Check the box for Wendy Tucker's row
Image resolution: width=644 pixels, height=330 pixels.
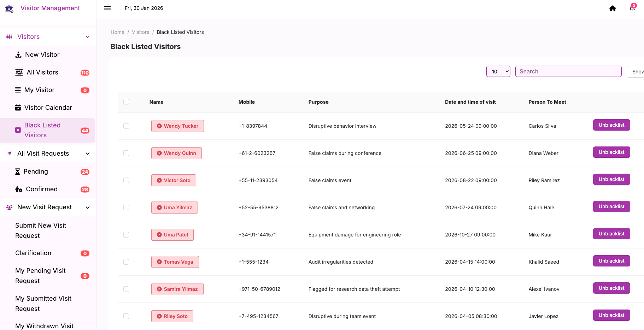(126, 126)
